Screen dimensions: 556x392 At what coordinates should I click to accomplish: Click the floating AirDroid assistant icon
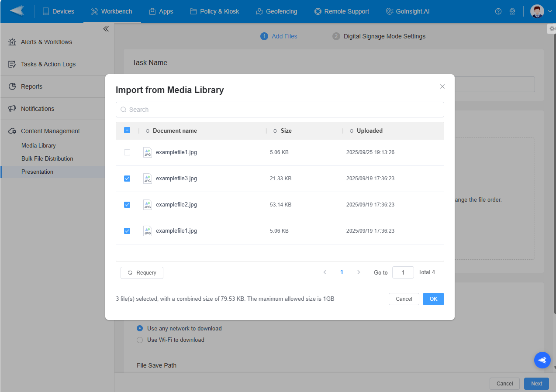(x=542, y=360)
